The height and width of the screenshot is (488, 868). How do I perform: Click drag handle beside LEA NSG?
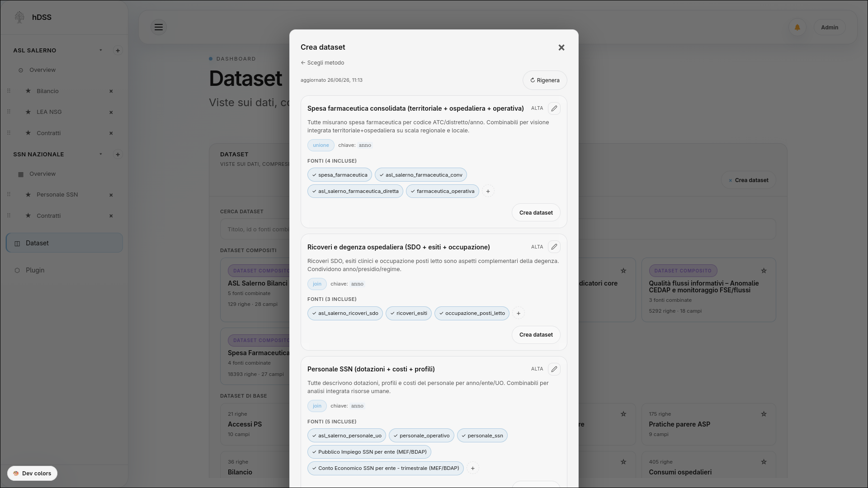pyautogui.click(x=9, y=112)
